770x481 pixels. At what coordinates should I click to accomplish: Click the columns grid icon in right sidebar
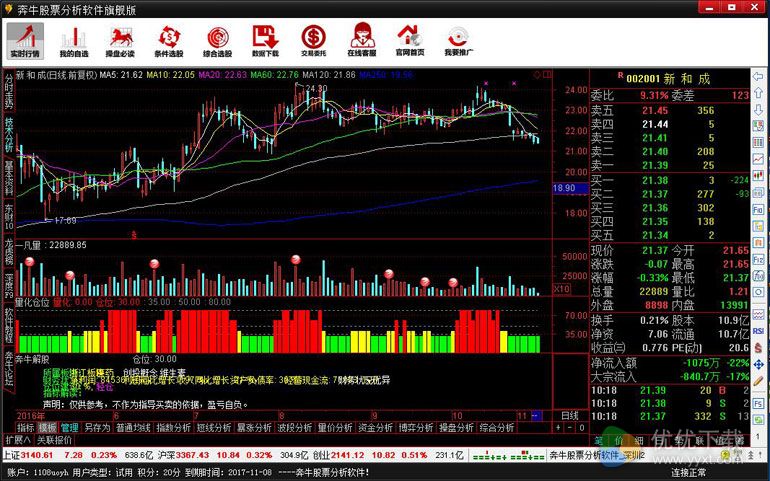tap(758, 142)
